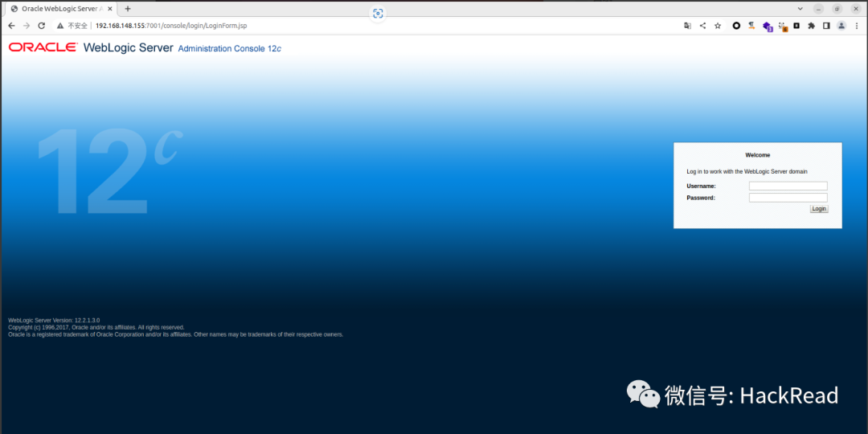The height and width of the screenshot is (434, 868).
Task: Close the browser window
Action: click(855, 9)
